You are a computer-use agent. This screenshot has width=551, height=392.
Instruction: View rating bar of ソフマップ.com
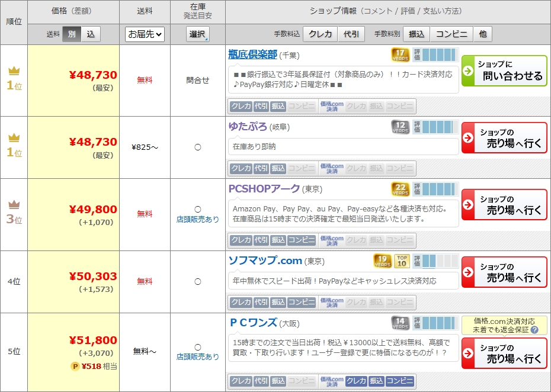point(435,261)
